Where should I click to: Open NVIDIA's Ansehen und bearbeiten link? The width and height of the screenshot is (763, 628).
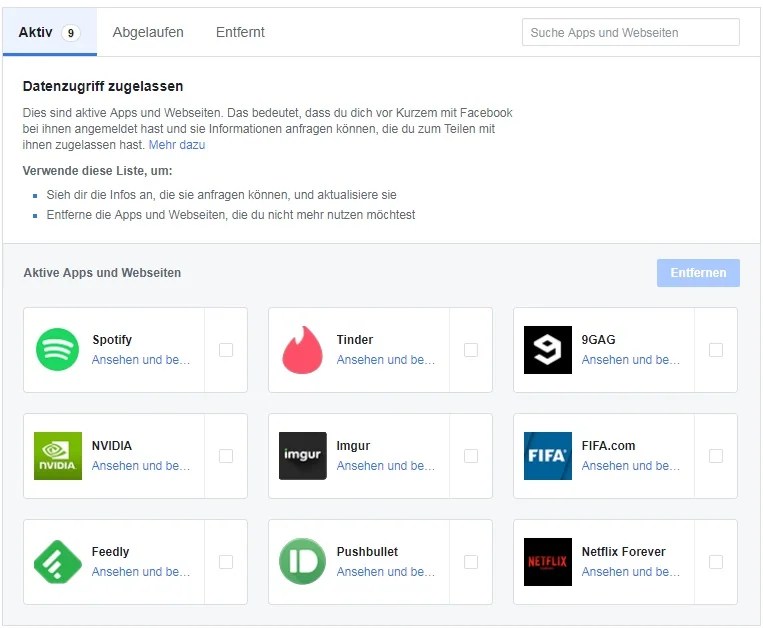(141, 466)
